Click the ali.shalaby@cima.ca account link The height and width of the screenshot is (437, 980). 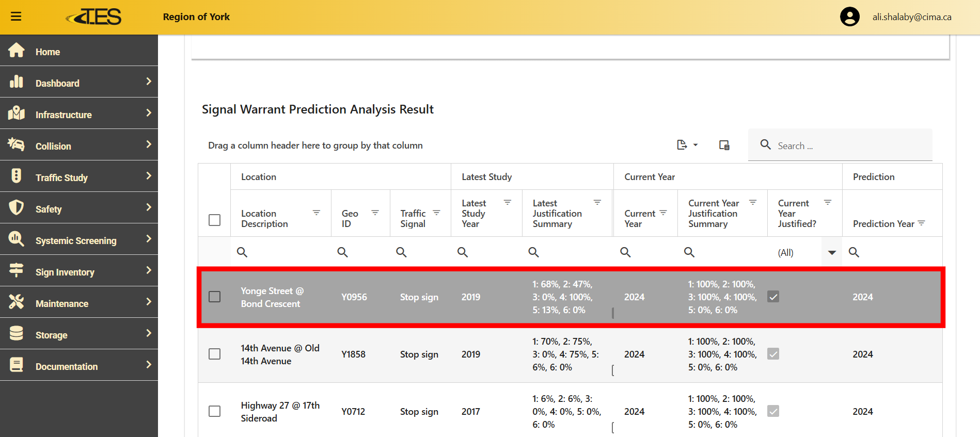click(x=911, y=17)
